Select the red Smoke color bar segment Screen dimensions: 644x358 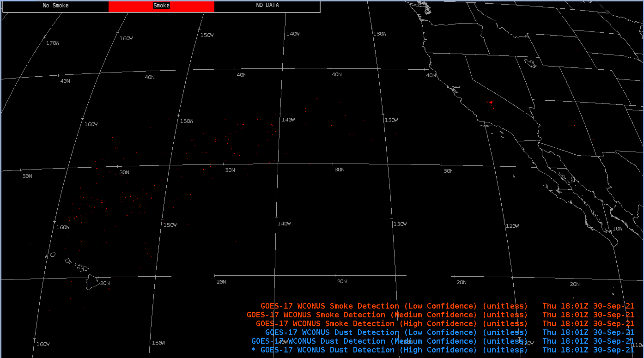[x=161, y=6]
